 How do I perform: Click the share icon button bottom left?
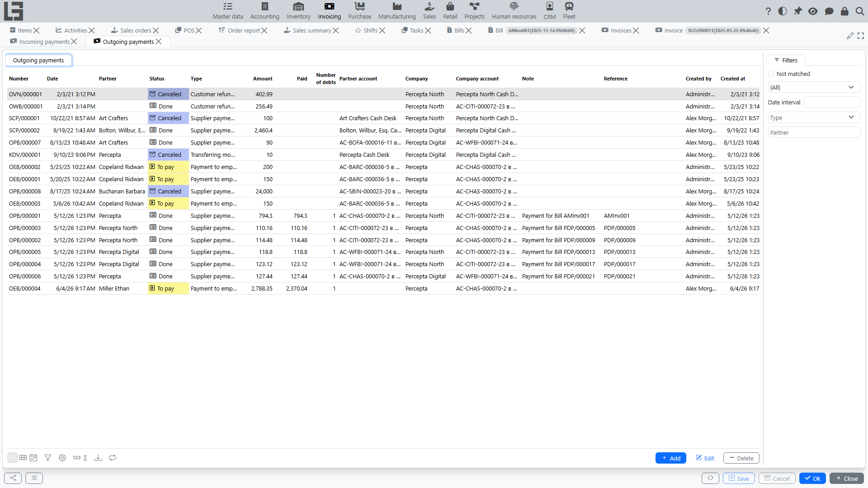click(13, 478)
